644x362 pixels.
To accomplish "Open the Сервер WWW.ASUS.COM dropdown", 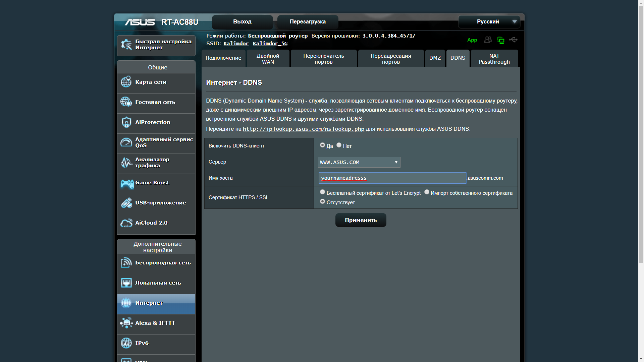I will (x=359, y=162).
